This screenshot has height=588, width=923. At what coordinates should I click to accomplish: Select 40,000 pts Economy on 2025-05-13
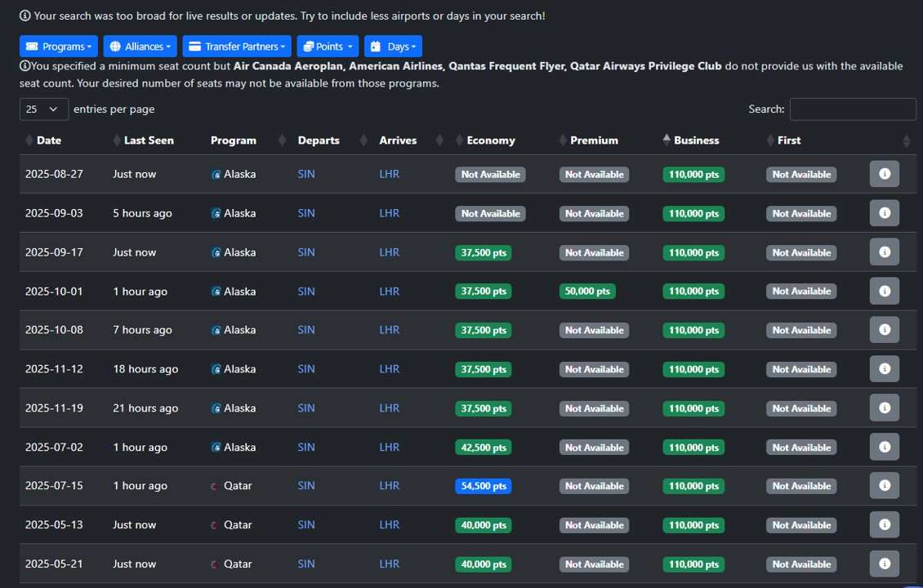click(484, 525)
